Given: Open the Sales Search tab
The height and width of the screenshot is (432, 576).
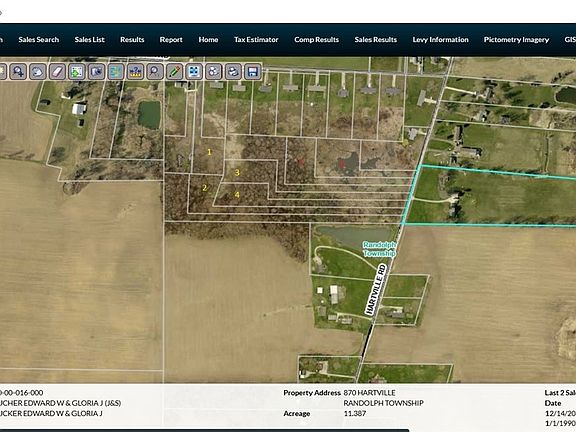Looking at the screenshot, I should 39,40.
